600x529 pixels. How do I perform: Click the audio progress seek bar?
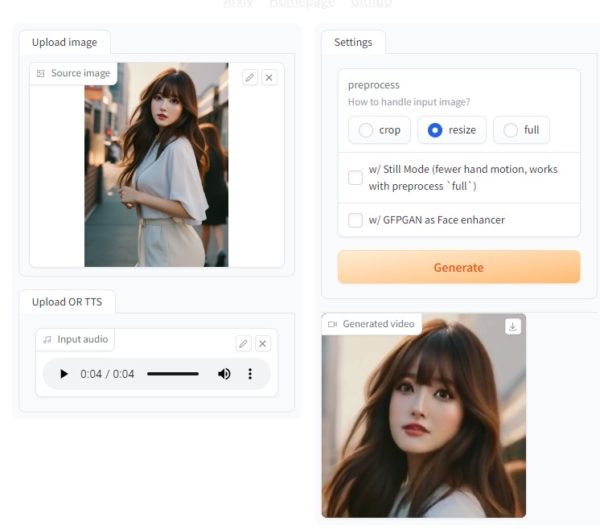pos(173,374)
